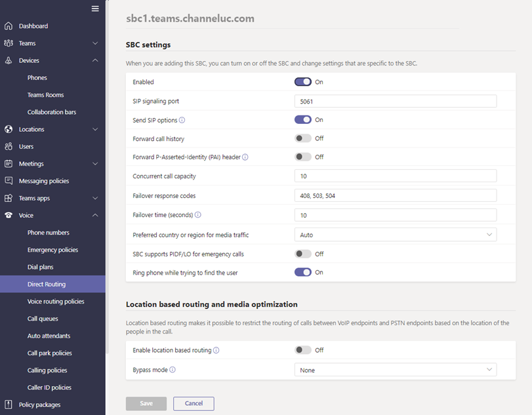Open Dial plans page

tap(41, 267)
